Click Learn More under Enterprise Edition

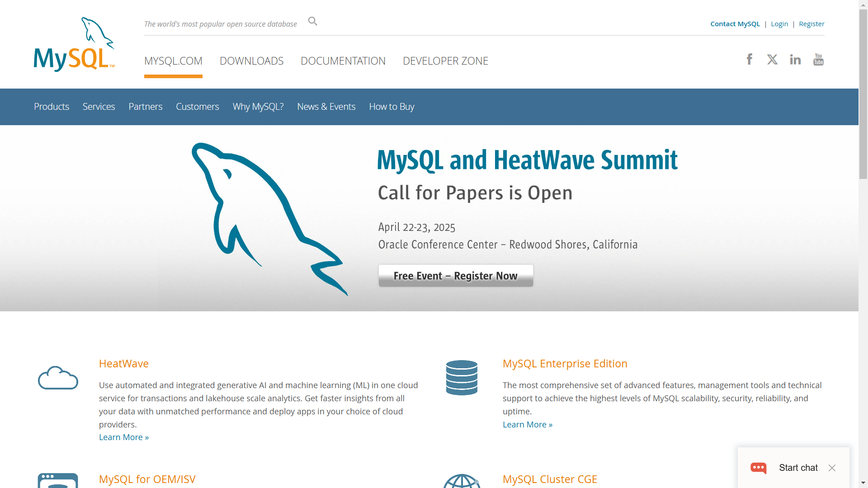click(528, 425)
